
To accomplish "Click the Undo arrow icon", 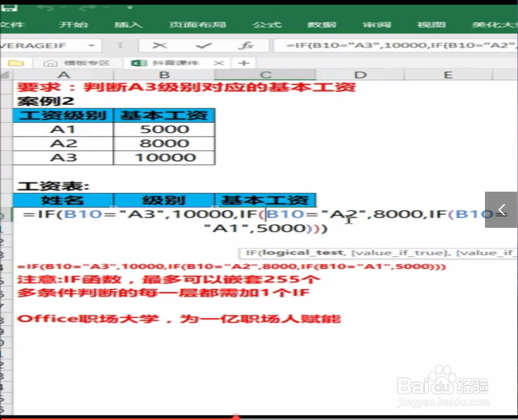I will point(45,8).
